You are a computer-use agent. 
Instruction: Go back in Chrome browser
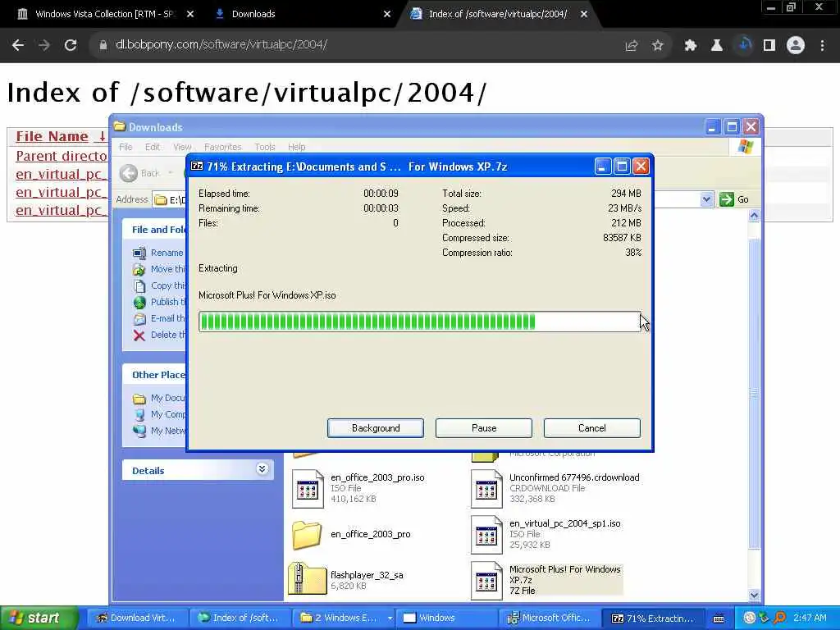click(x=18, y=45)
